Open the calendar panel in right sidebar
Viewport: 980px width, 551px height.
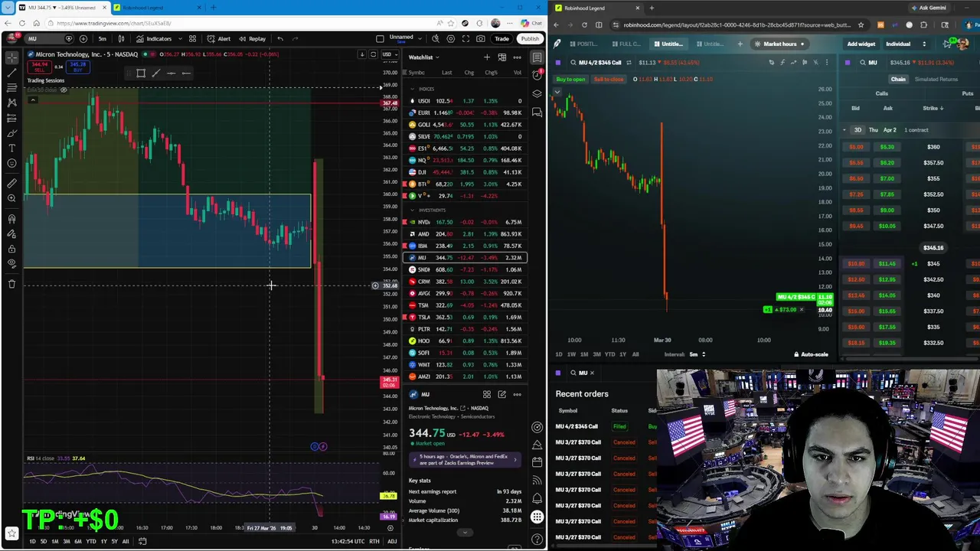pyautogui.click(x=537, y=462)
